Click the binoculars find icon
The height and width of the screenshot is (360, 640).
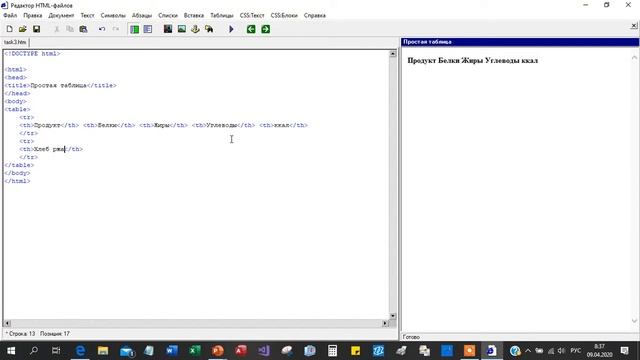(x=209, y=29)
